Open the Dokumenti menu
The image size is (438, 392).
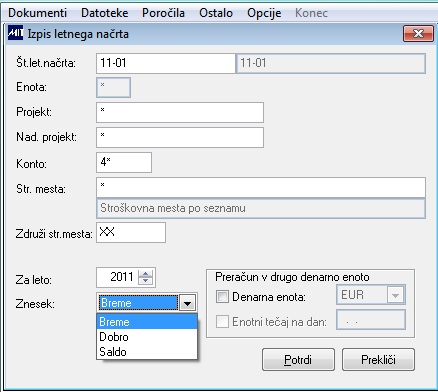pyautogui.click(x=37, y=13)
